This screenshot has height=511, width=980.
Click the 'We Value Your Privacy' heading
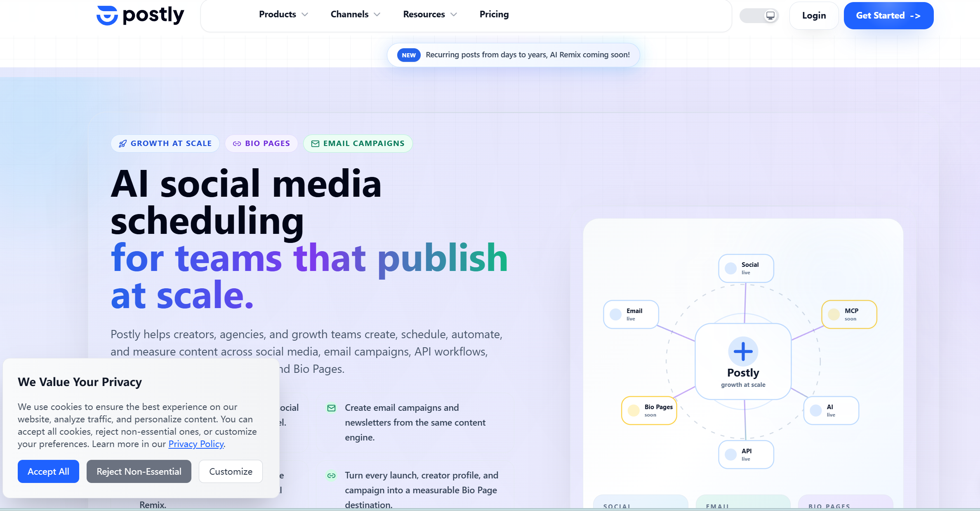click(80, 382)
